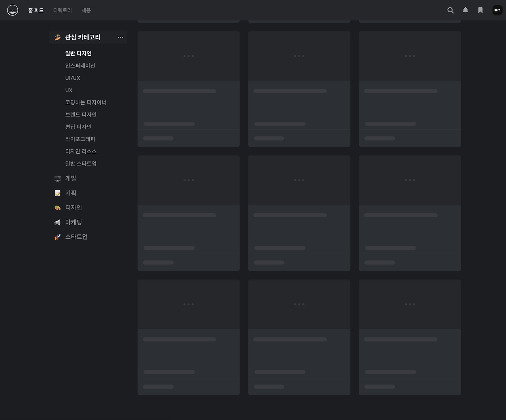Viewport: 506px width, 420px height.
Task: Select the 디자인 리소스 category
Action: pyautogui.click(x=81, y=151)
